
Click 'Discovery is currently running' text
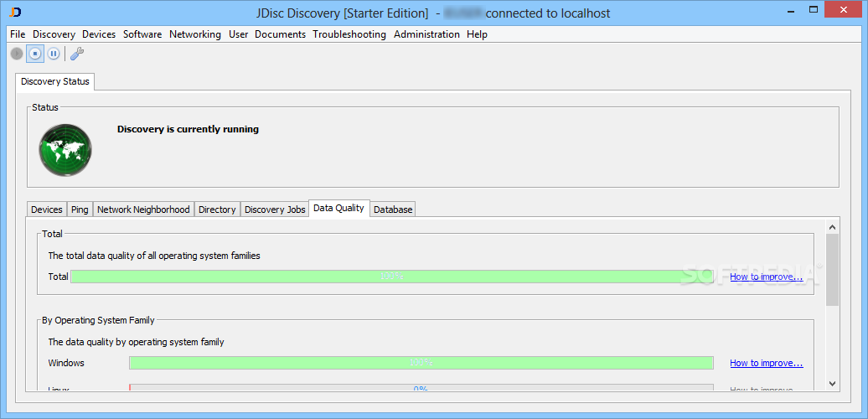[189, 129]
